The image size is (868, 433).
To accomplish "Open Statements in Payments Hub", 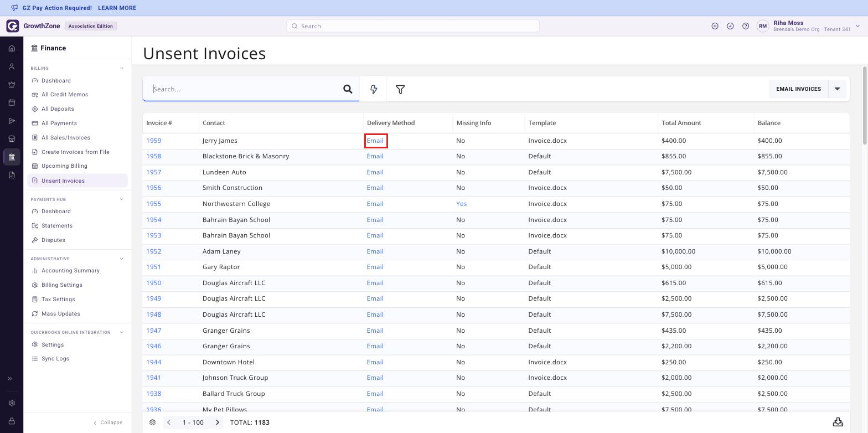I will [x=57, y=226].
